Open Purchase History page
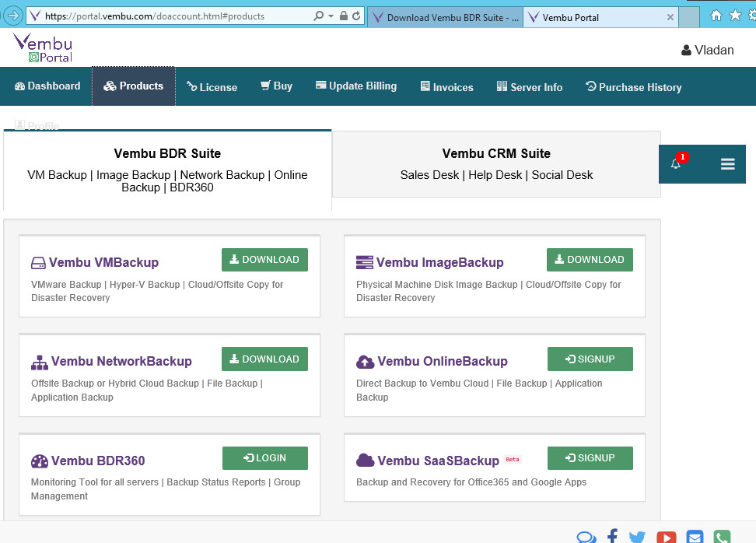 [634, 87]
